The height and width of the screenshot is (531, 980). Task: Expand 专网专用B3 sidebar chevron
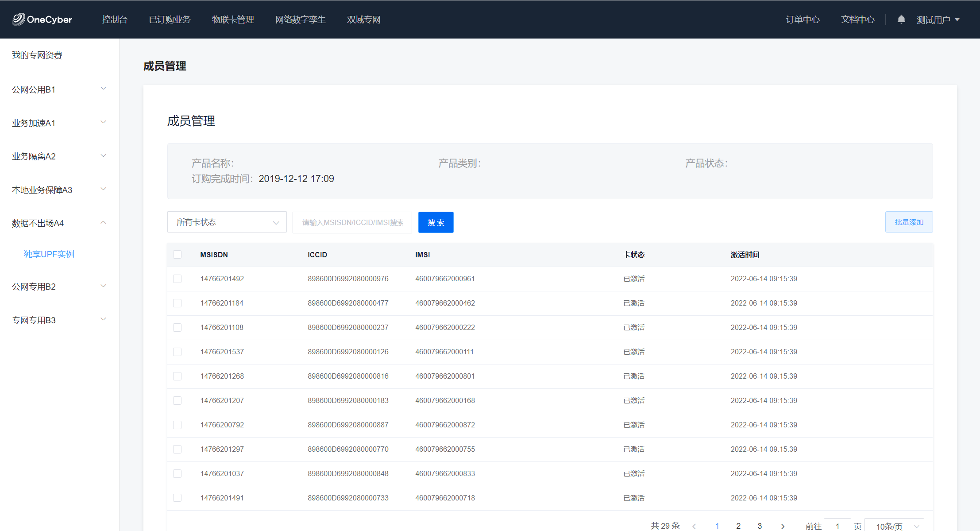103,319
